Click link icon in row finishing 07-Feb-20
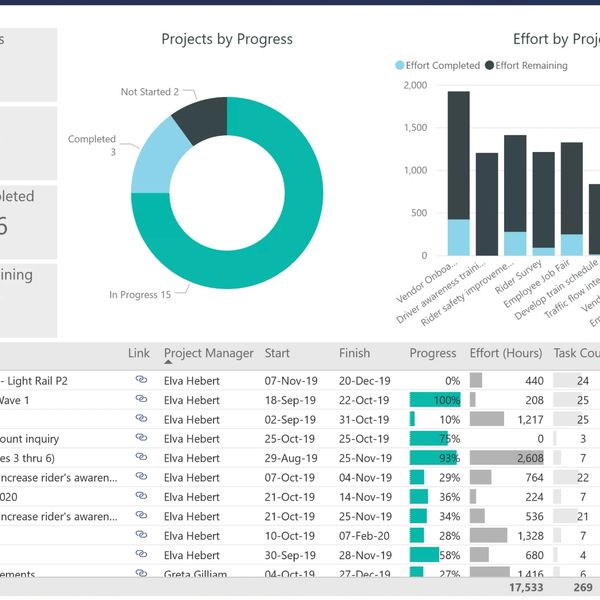 (141, 536)
